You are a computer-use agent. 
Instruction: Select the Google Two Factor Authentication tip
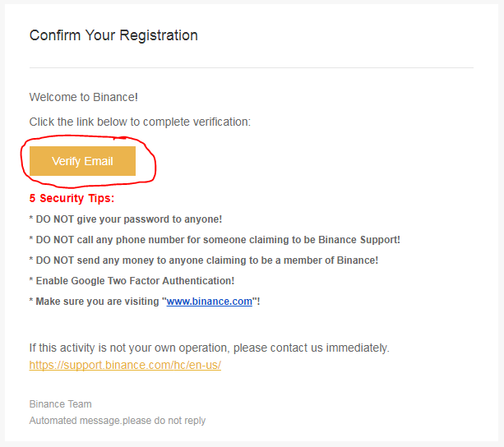pos(132,281)
